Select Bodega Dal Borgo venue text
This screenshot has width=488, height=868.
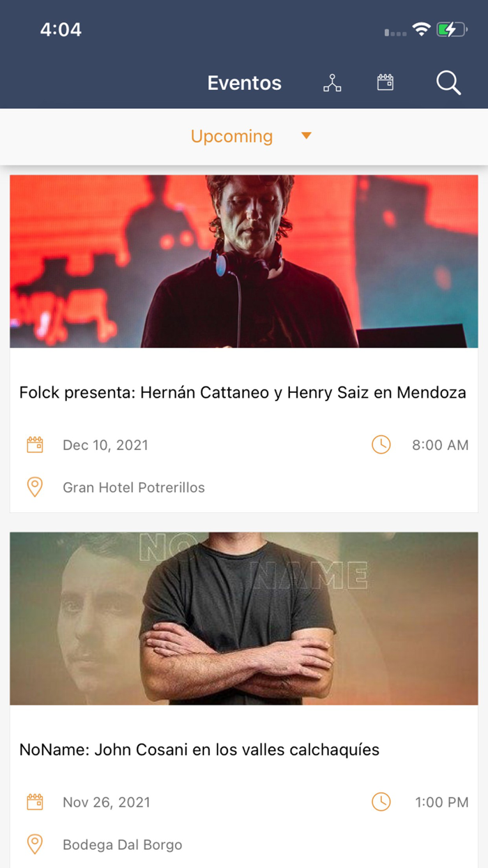[123, 845]
